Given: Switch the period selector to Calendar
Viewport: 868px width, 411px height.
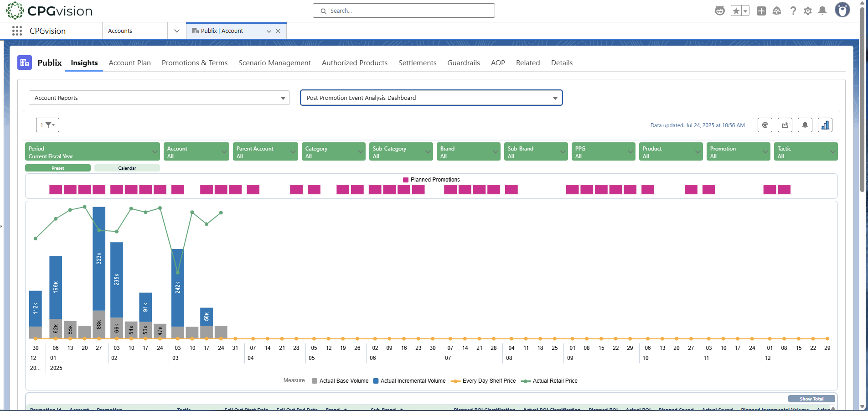Looking at the screenshot, I should tap(127, 168).
